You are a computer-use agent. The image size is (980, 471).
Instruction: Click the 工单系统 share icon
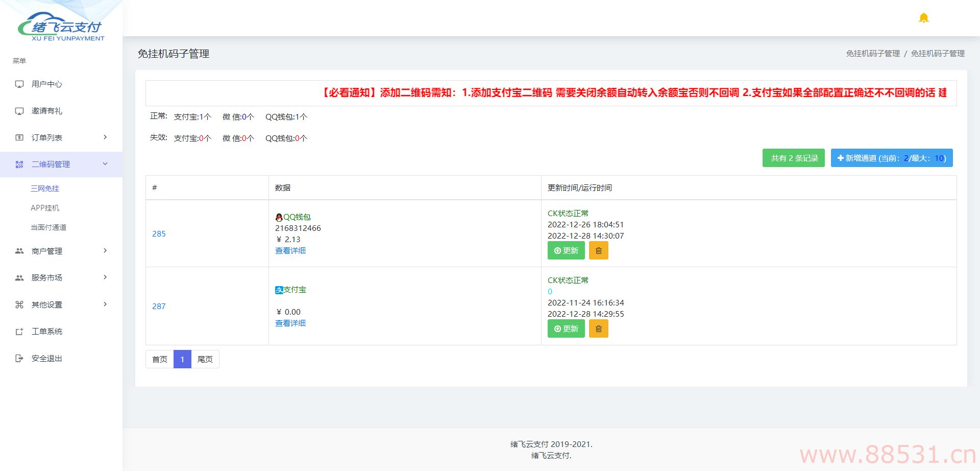point(19,332)
